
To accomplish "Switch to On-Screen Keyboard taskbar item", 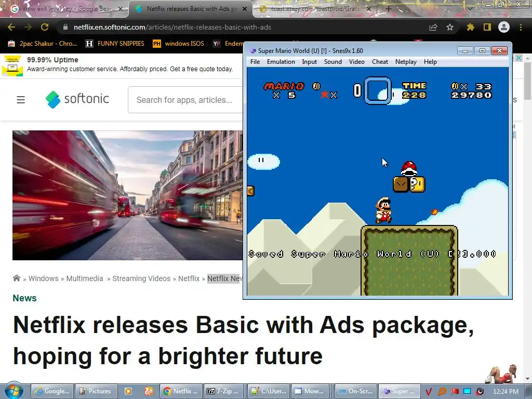I will pyautogui.click(x=356, y=391).
